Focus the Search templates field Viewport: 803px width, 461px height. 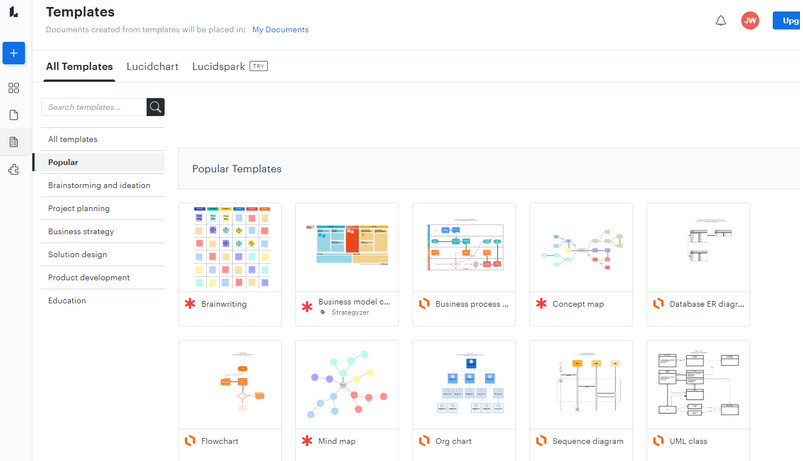94,107
